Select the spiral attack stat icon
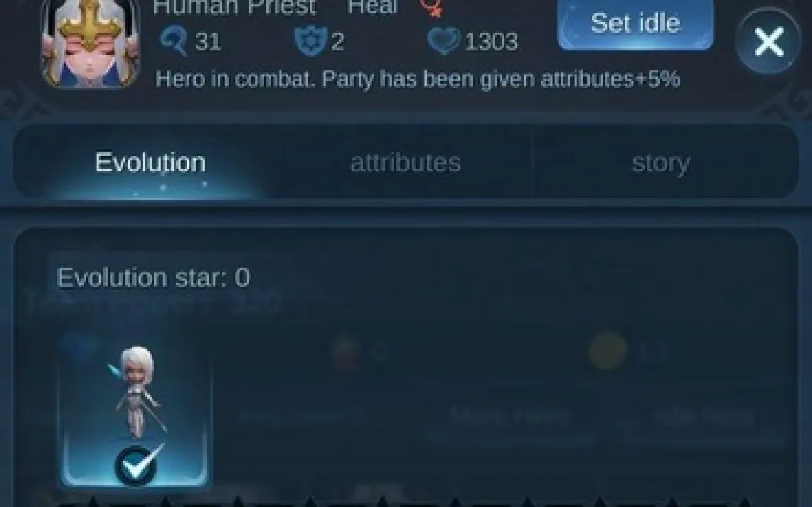Image resolution: width=812 pixels, height=507 pixels. point(174,41)
